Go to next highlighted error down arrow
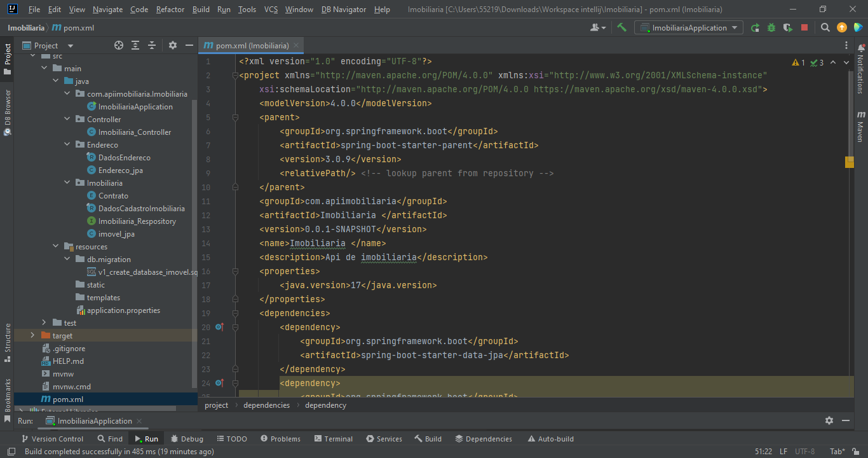Viewport: 868px width, 458px height. pyautogui.click(x=847, y=62)
